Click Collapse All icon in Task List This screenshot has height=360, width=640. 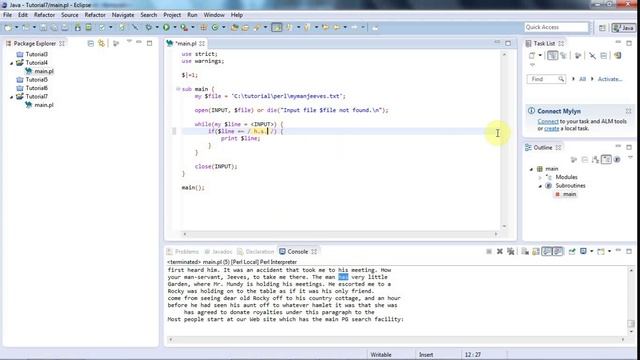click(x=604, y=56)
